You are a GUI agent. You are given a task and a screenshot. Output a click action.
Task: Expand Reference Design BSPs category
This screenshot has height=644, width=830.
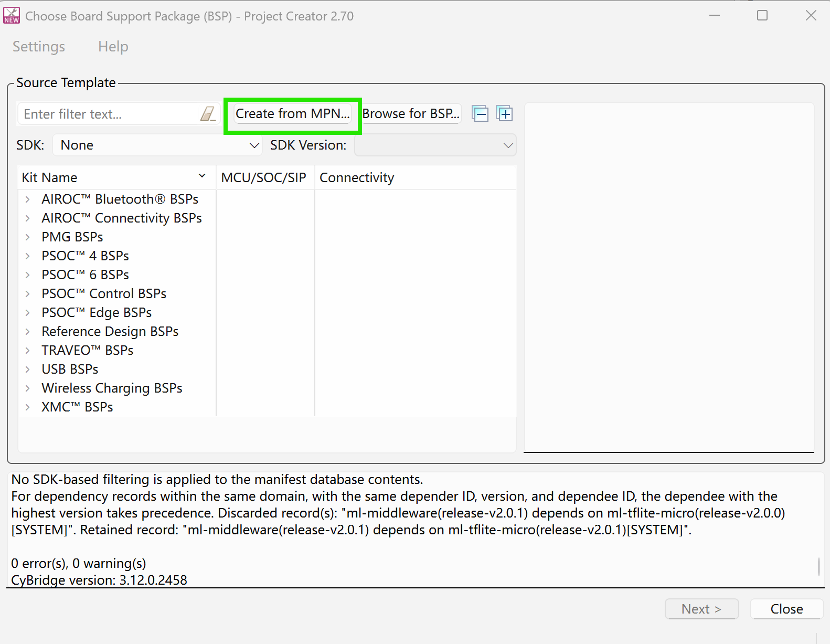[27, 332]
